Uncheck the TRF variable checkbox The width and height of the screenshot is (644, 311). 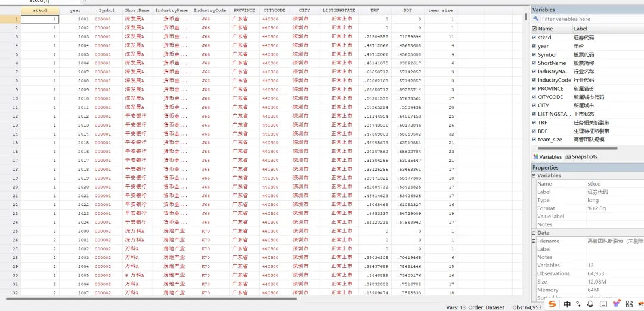point(534,122)
